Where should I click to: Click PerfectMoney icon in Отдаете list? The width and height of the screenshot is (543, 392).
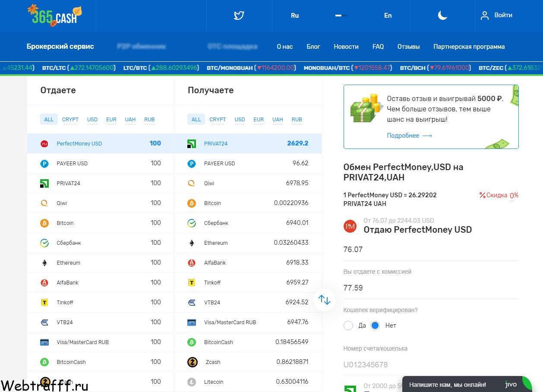[44, 144]
